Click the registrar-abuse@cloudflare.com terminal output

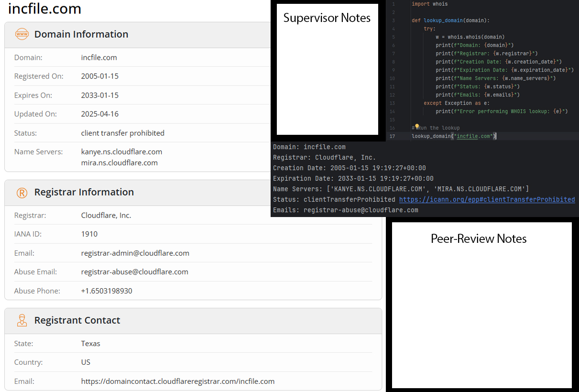coord(361,210)
